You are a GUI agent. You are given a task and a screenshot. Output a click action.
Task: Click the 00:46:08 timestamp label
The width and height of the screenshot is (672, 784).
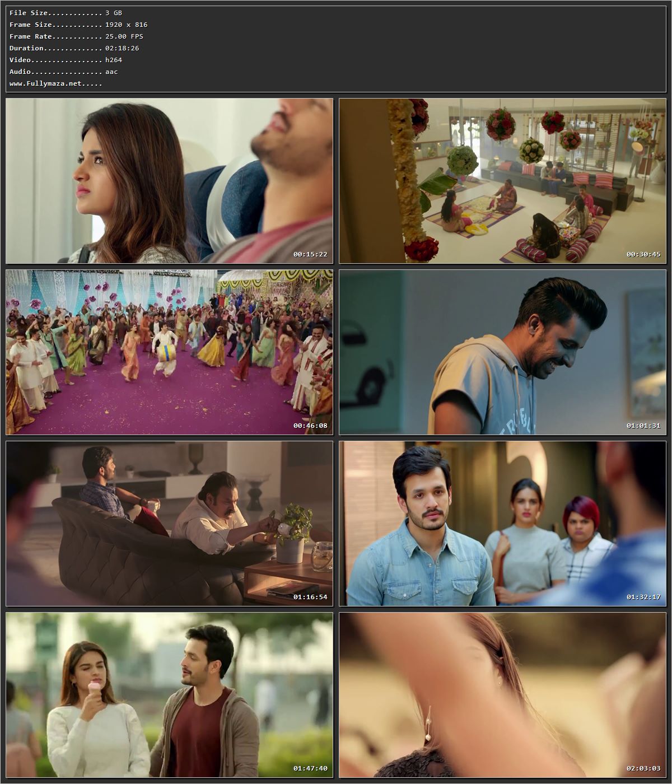point(310,426)
